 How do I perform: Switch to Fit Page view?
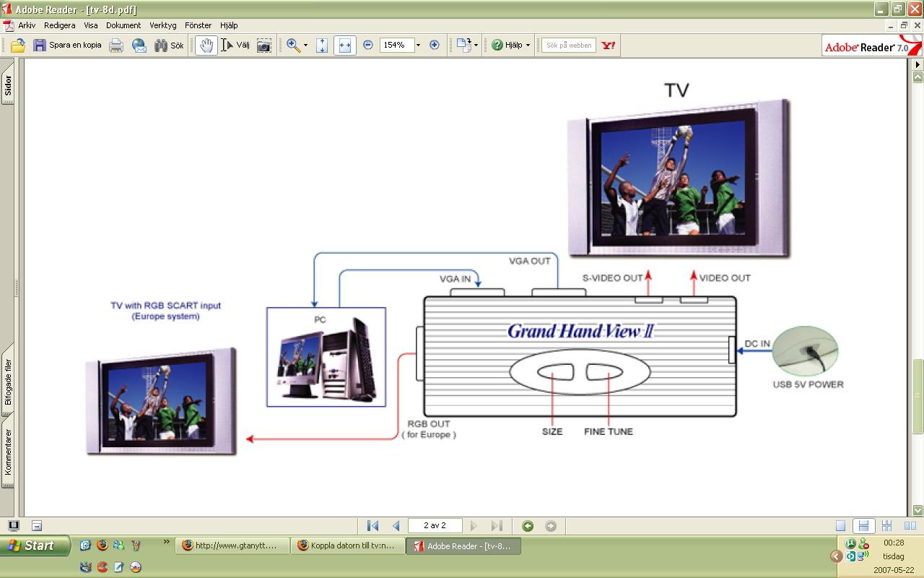coord(322,46)
